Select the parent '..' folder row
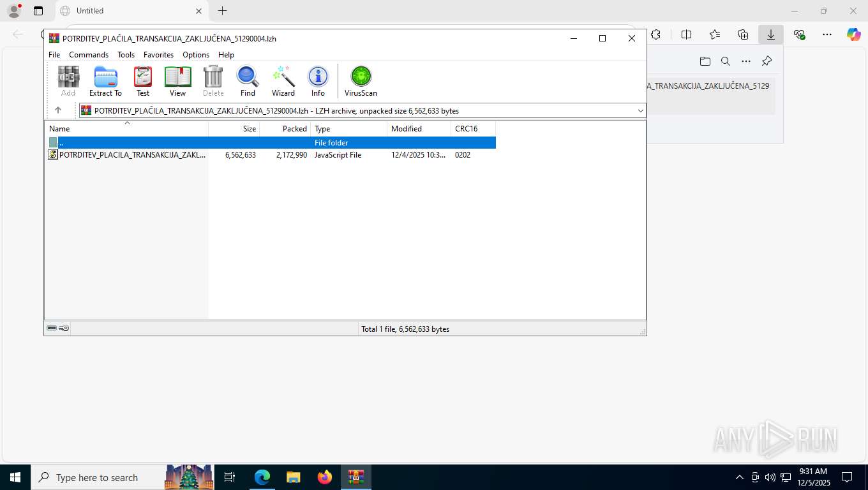The height and width of the screenshot is (490, 868). pyautogui.click(x=271, y=142)
